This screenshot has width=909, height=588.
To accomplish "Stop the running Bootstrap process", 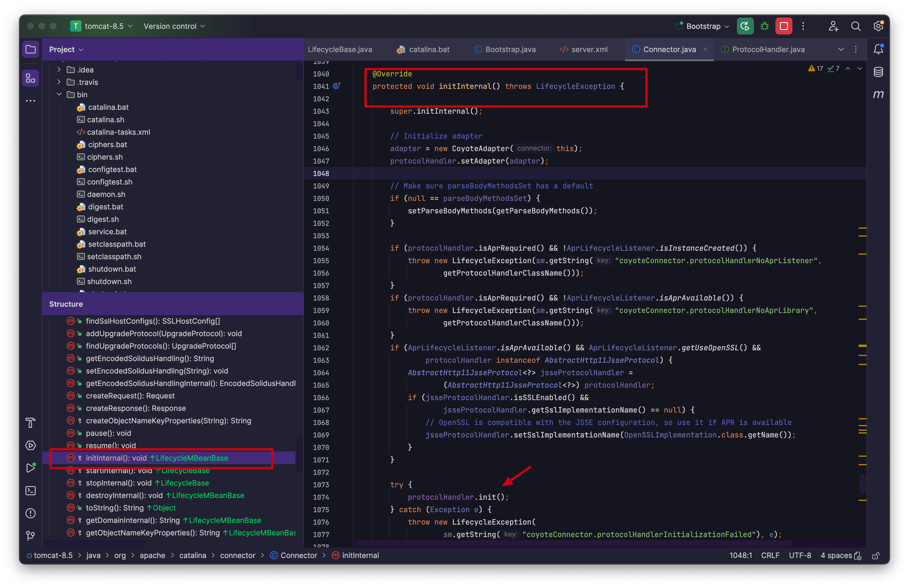I will 783,26.
